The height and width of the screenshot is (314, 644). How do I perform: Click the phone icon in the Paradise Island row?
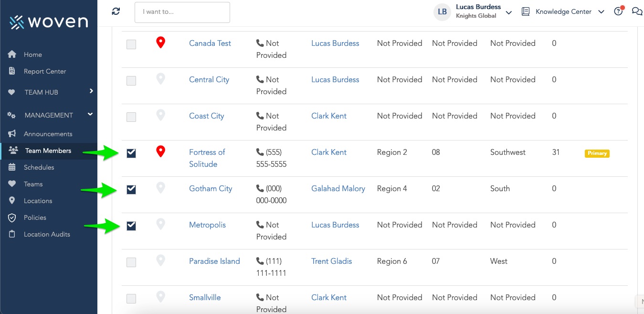click(260, 261)
